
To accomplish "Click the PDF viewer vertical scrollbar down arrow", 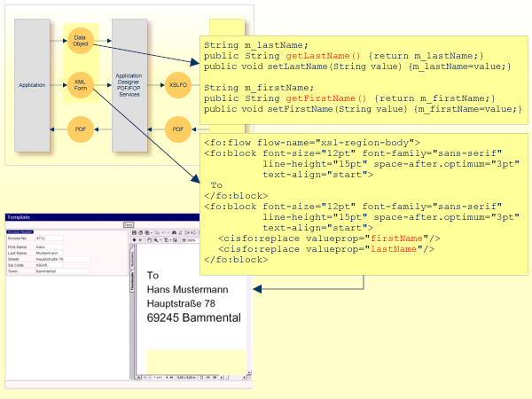I will (249, 373).
